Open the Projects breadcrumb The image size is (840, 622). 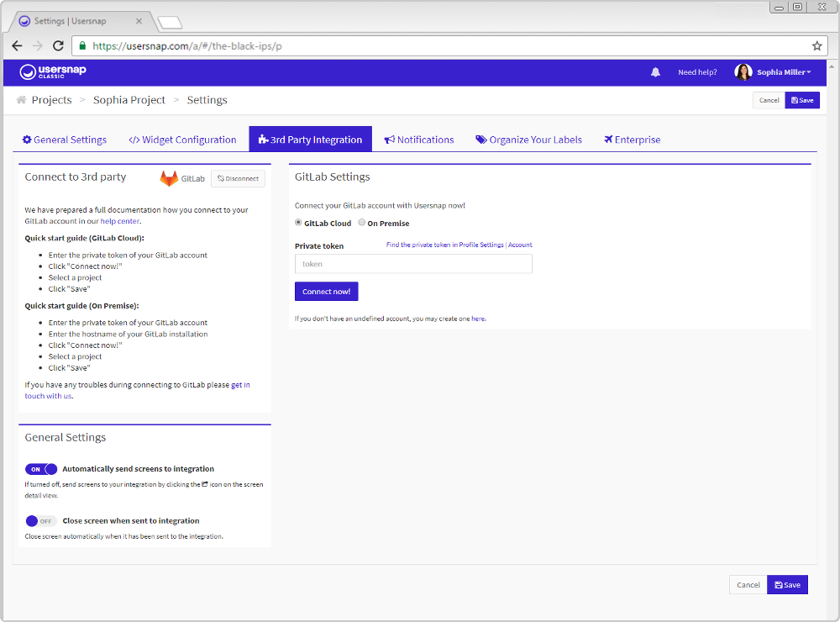[51, 100]
